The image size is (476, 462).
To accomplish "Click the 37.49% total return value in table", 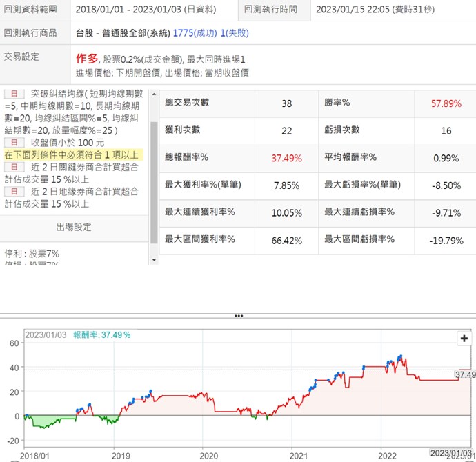I will click(x=286, y=158).
